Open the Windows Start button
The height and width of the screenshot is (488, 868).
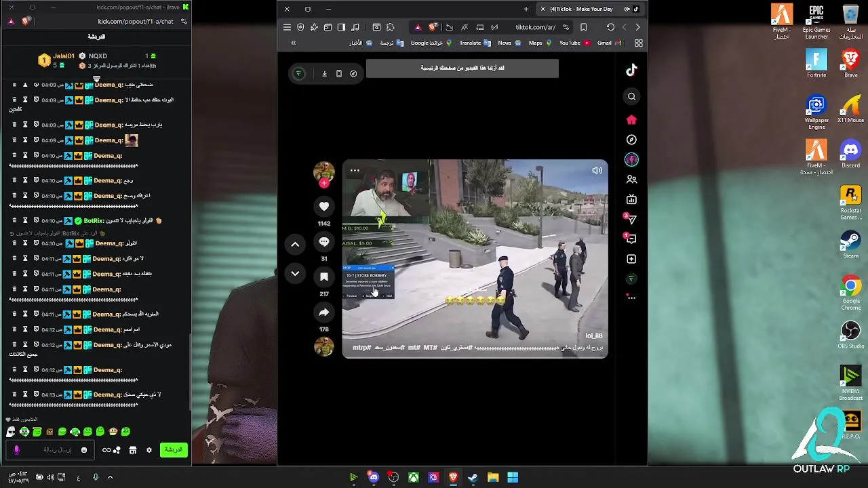pyautogui.click(x=513, y=477)
